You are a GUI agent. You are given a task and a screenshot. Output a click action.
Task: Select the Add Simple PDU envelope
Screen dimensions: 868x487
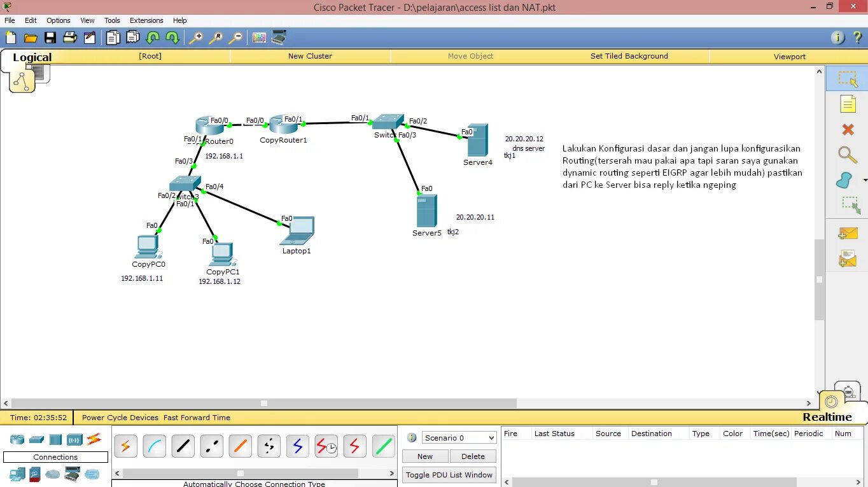tap(848, 233)
